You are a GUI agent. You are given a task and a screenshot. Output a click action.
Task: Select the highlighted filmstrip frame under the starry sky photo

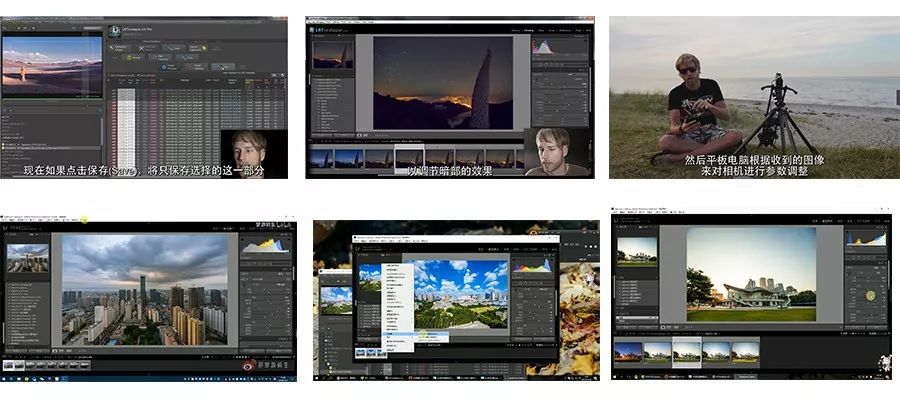point(409,158)
